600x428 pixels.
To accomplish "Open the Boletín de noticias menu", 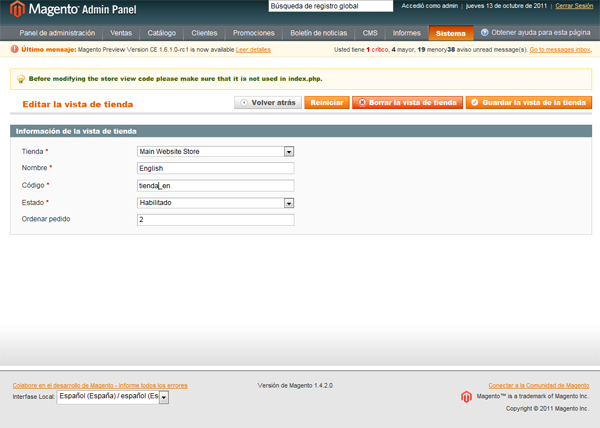I will click(319, 33).
